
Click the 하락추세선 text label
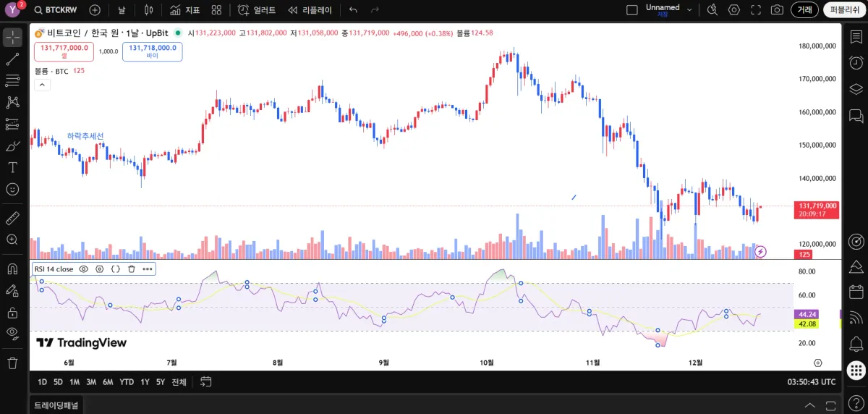tap(85, 136)
